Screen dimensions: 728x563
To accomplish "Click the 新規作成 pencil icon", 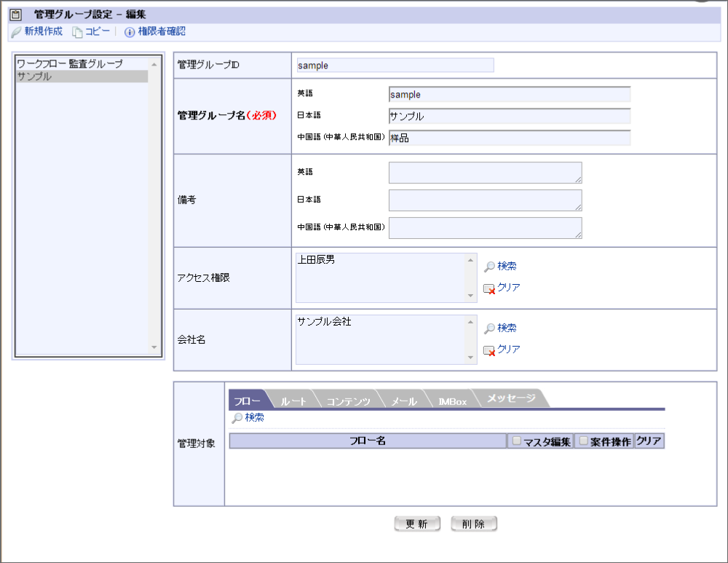I will [16, 32].
